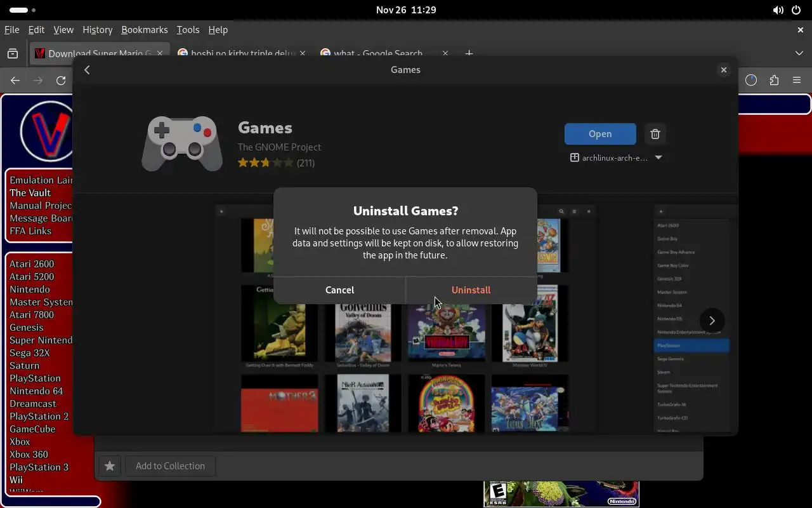This screenshot has width=812, height=508.
Task: Reload the page in Firefox
Action: (x=61, y=80)
